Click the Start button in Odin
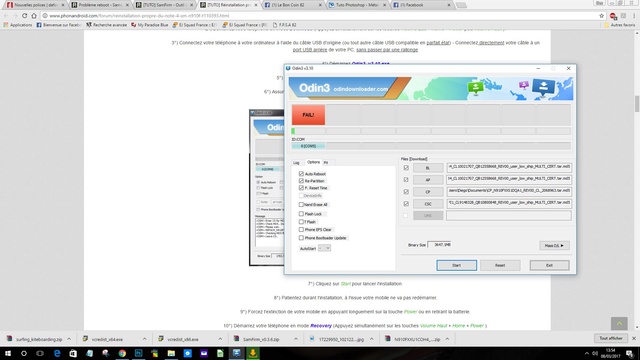The image size is (640, 360). (x=456, y=265)
